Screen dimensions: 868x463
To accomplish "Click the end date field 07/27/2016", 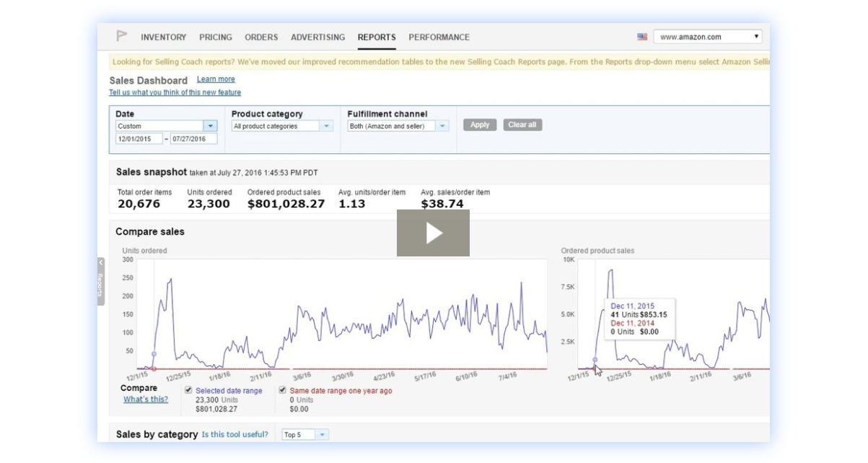I will [193, 139].
